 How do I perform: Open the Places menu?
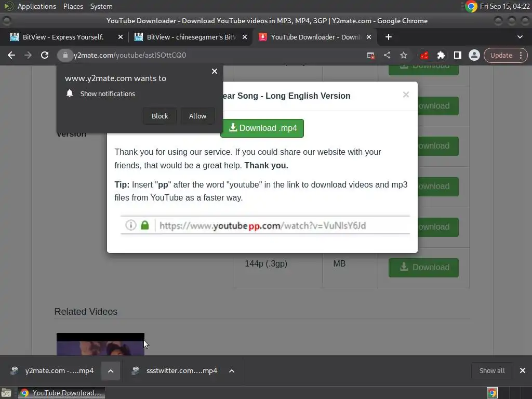[73, 6]
